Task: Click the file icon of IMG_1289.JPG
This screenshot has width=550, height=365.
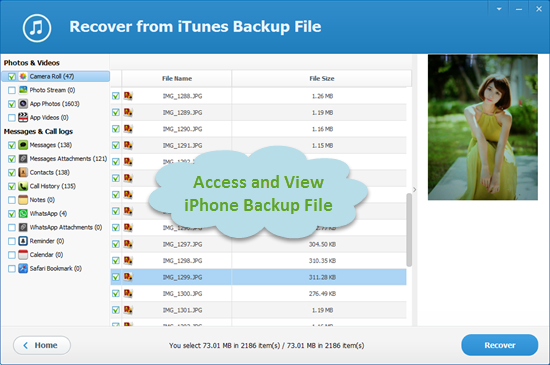Action: (x=128, y=112)
